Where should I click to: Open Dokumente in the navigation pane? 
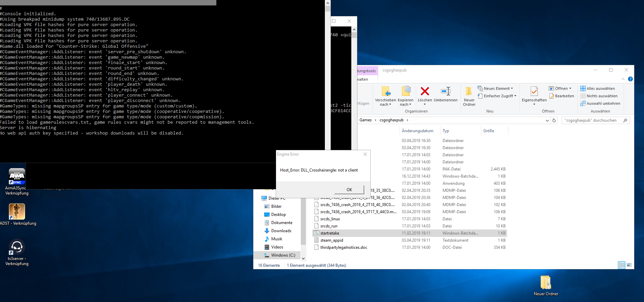click(x=282, y=223)
